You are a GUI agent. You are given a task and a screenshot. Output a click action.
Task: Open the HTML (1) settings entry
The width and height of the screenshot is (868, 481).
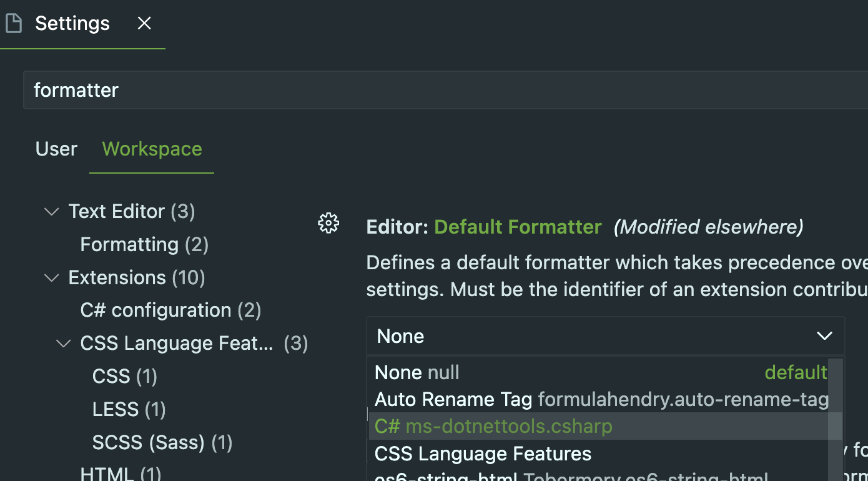tap(121, 474)
